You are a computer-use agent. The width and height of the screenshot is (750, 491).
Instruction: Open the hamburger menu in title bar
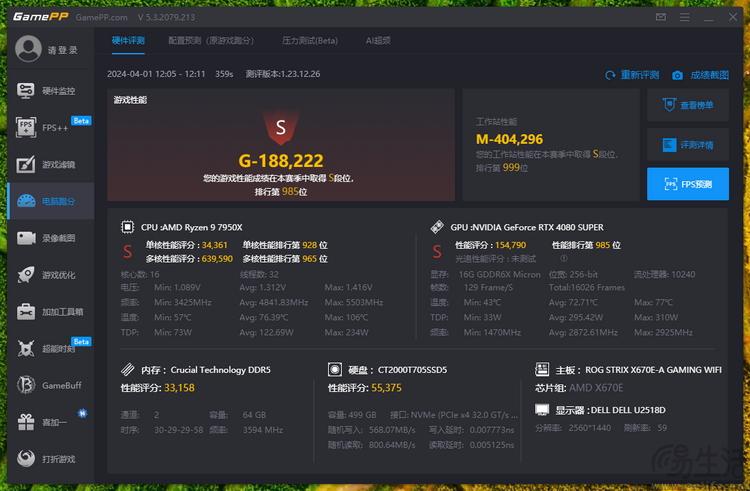[684, 17]
